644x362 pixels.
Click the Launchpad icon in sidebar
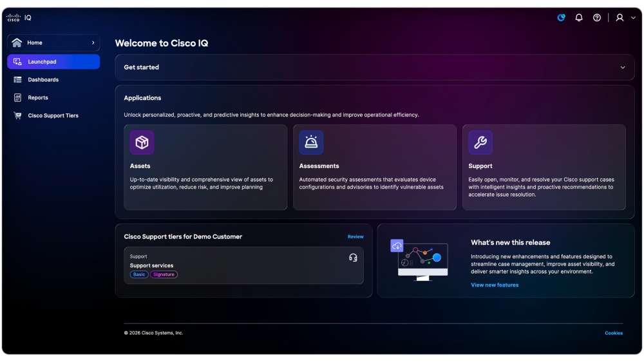tap(17, 62)
